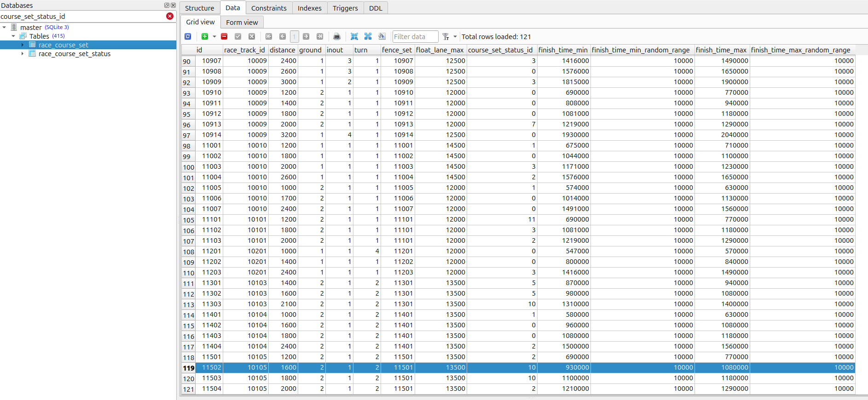Switch to Grid view
Image resolution: width=868 pixels, height=400 pixels.
[200, 22]
